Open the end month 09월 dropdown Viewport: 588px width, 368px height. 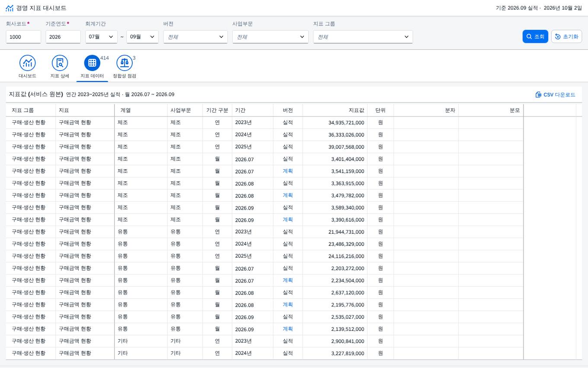pos(143,37)
